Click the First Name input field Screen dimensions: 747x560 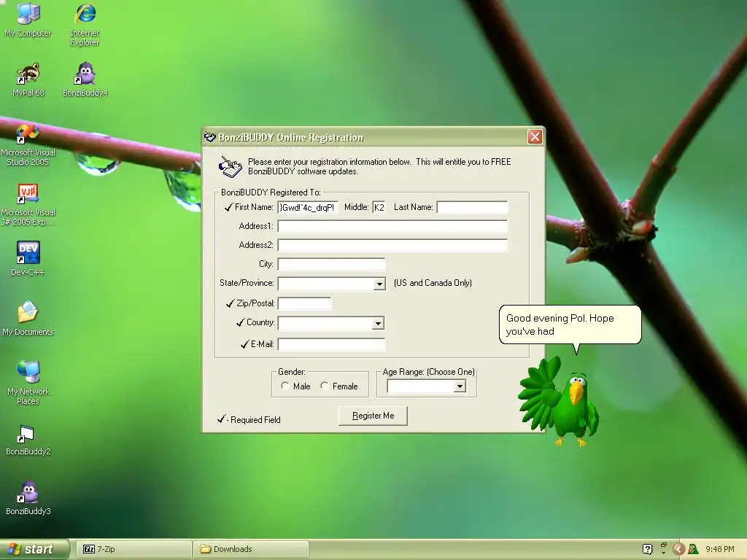(309, 208)
